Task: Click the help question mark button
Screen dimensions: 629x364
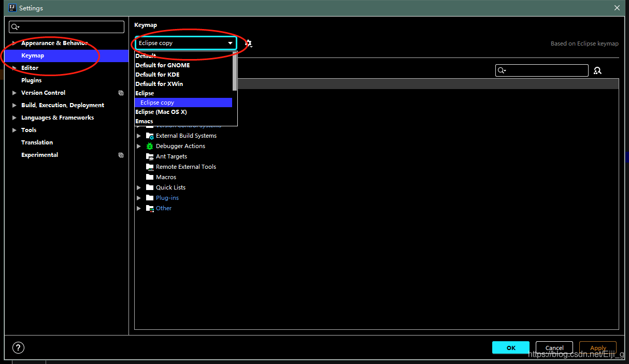Action: tap(18, 348)
